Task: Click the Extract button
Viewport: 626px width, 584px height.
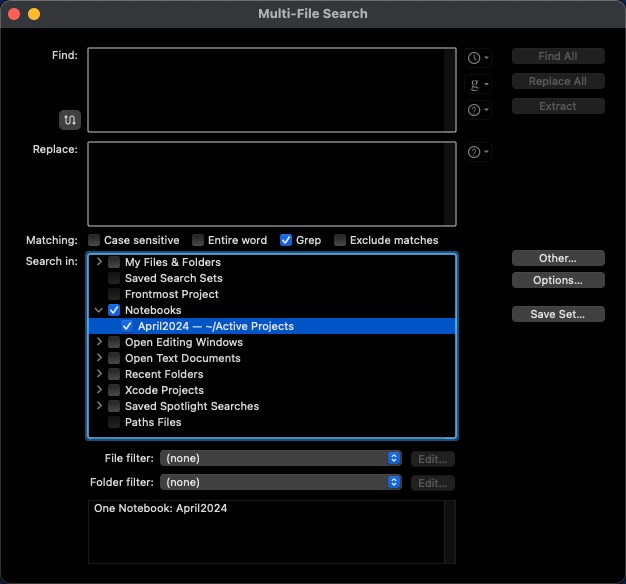Action: [x=558, y=106]
